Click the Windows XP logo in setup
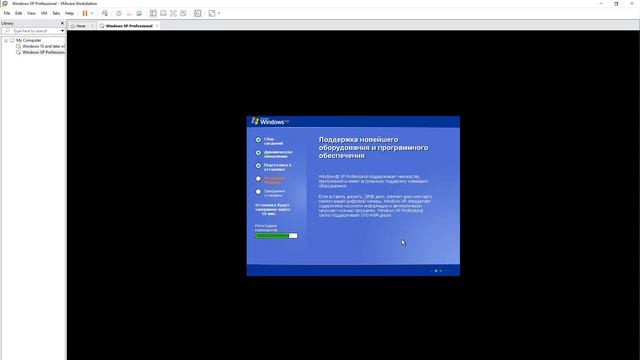The width and height of the screenshot is (640, 360). pos(270,121)
